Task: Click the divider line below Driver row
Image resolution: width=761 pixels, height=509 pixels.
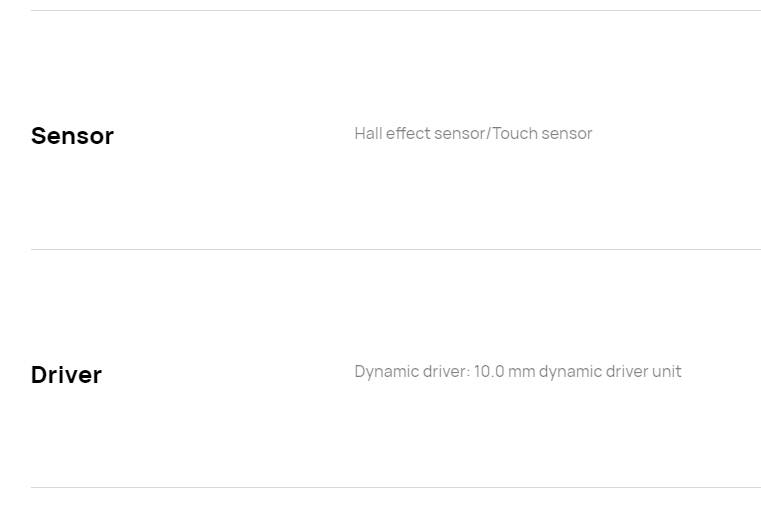Action: (x=396, y=487)
